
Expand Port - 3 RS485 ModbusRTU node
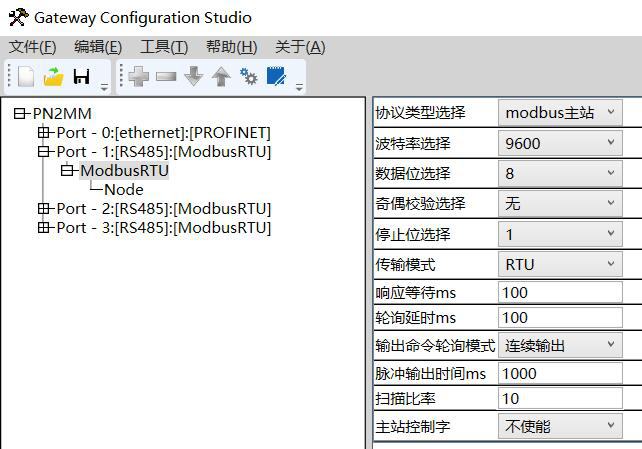pos(43,228)
